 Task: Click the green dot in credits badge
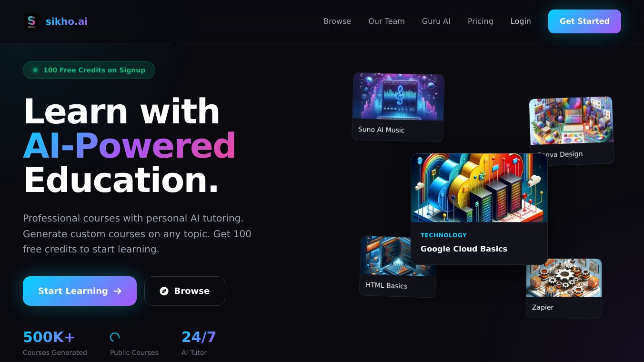(x=35, y=70)
